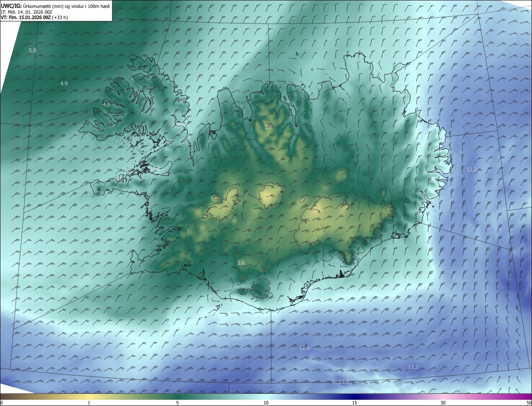Click the 50 tick label on the colour scale
The image size is (532, 406).
(x=529, y=403)
